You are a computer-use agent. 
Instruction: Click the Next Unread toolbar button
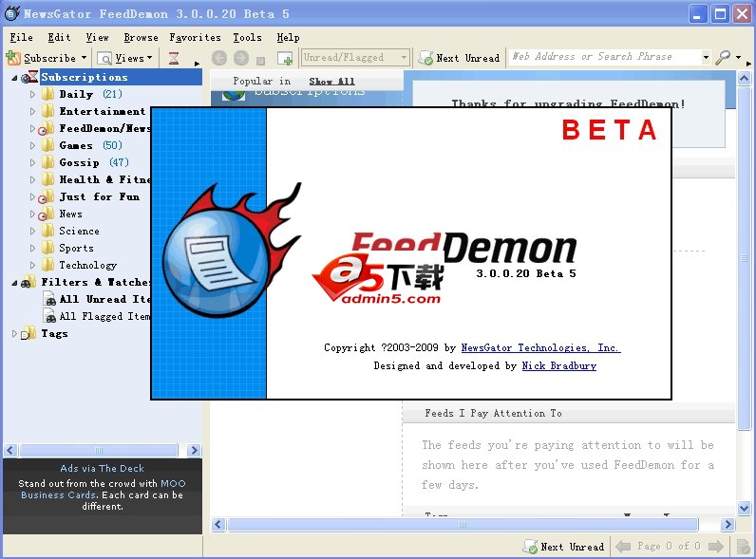[x=460, y=58]
